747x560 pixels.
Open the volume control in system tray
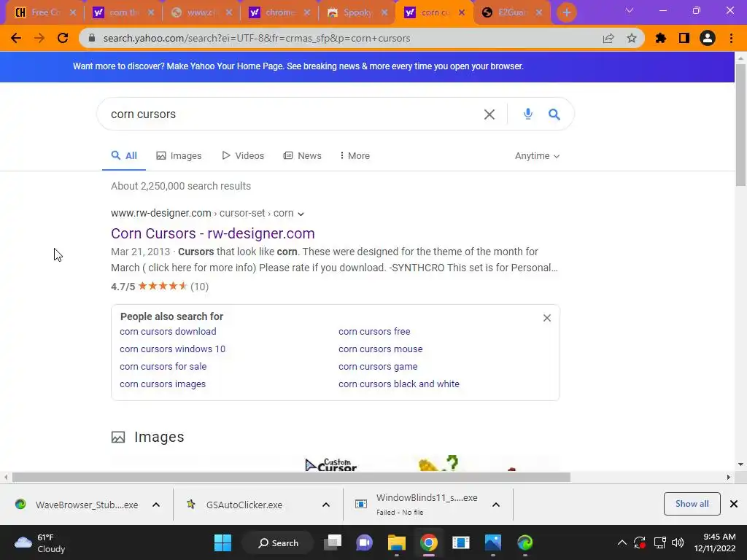(678, 542)
